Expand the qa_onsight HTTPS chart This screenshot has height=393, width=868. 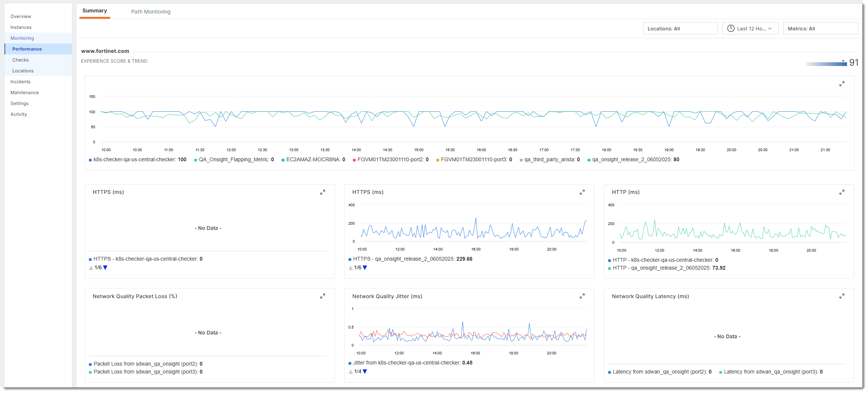pos(582,192)
